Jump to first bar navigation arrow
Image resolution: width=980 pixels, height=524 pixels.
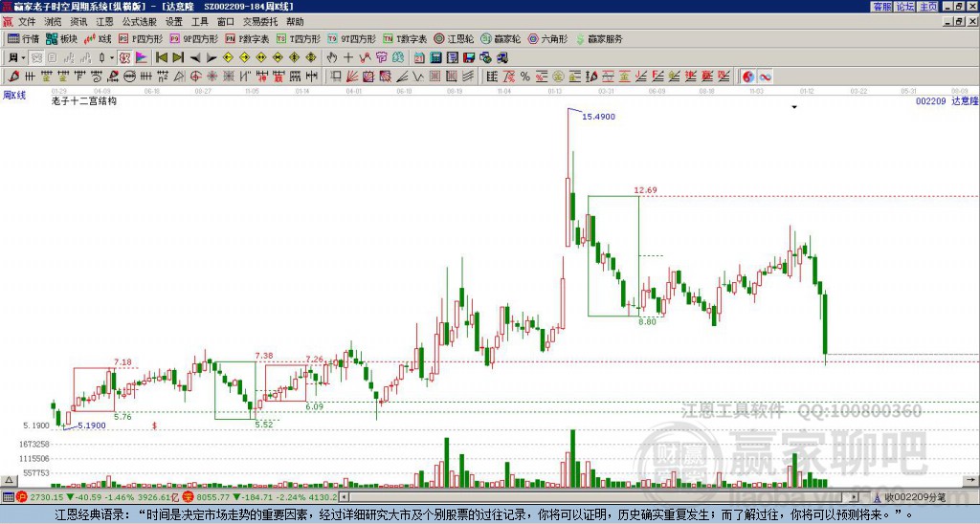pyautogui.click(x=162, y=57)
